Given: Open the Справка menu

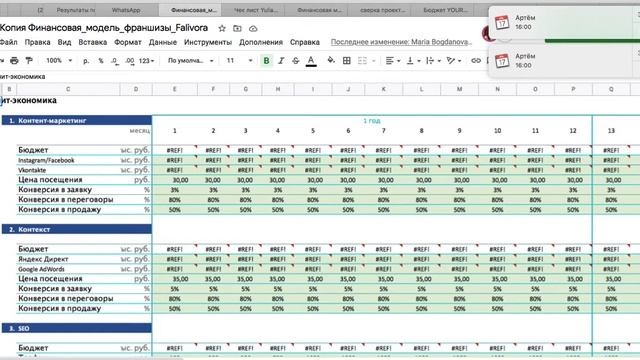Looking at the screenshot, I should tap(304, 42).
